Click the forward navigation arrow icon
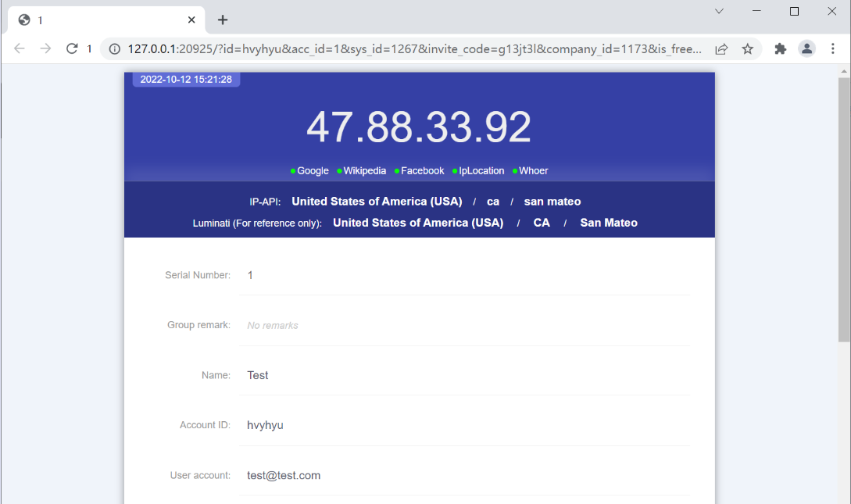This screenshot has width=851, height=504. (x=45, y=48)
